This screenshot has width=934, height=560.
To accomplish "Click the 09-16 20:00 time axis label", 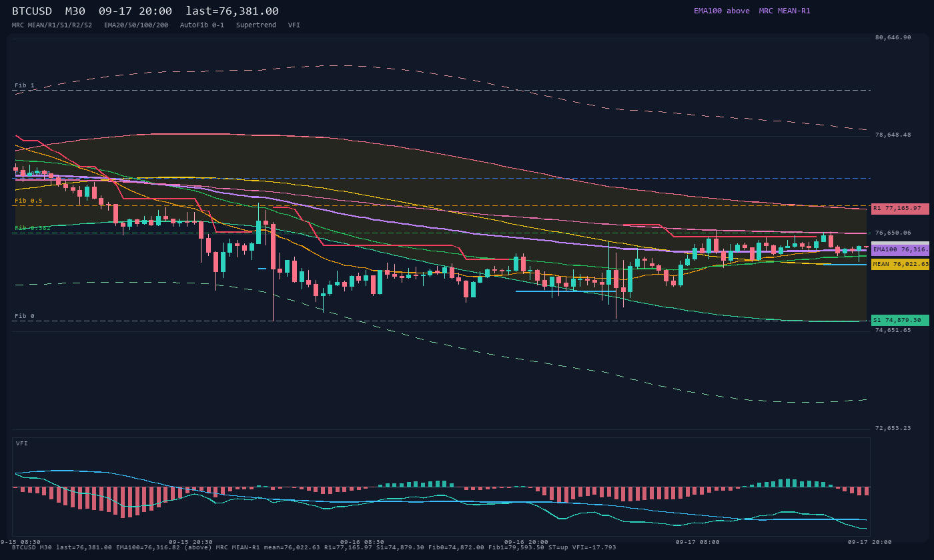I will tap(526, 542).
